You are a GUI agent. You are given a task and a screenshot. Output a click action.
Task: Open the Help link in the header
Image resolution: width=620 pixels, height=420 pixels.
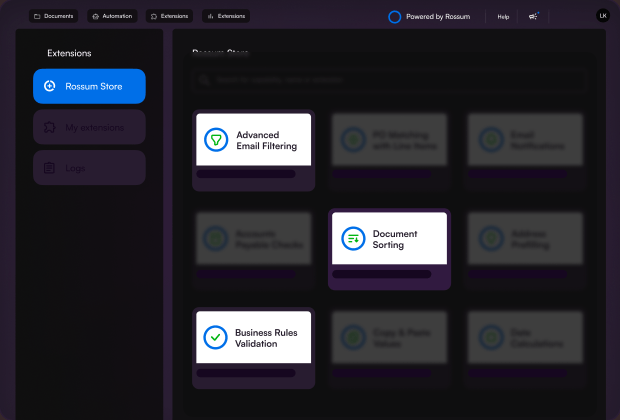click(503, 16)
